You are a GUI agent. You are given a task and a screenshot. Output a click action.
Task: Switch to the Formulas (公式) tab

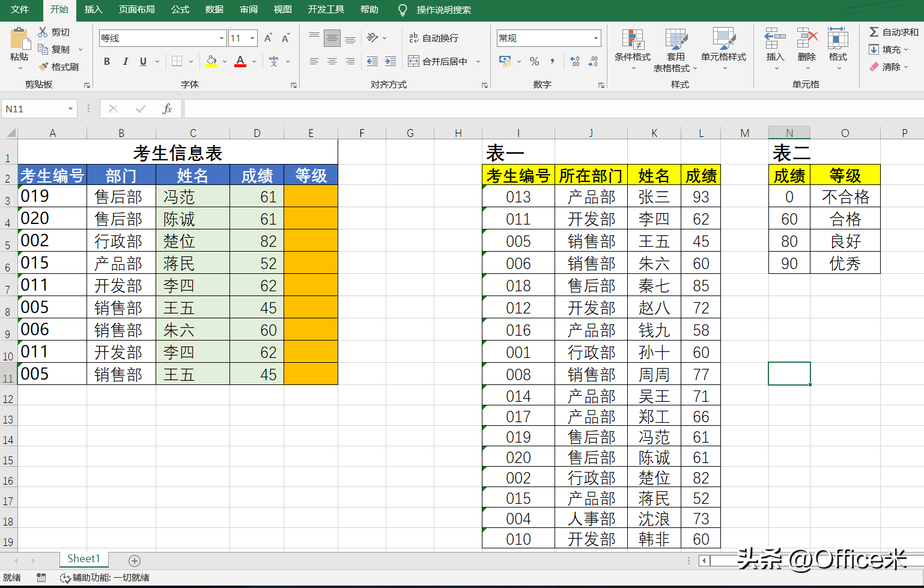click(180, 10)
